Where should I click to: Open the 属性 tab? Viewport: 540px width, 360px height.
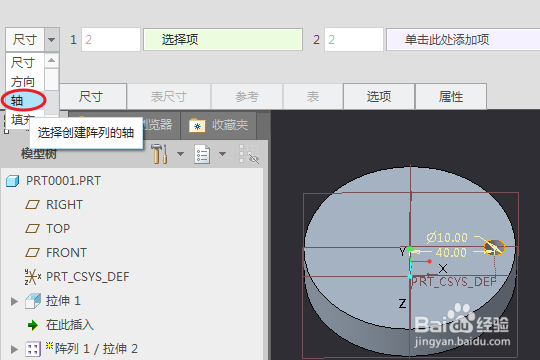(451, 97)
